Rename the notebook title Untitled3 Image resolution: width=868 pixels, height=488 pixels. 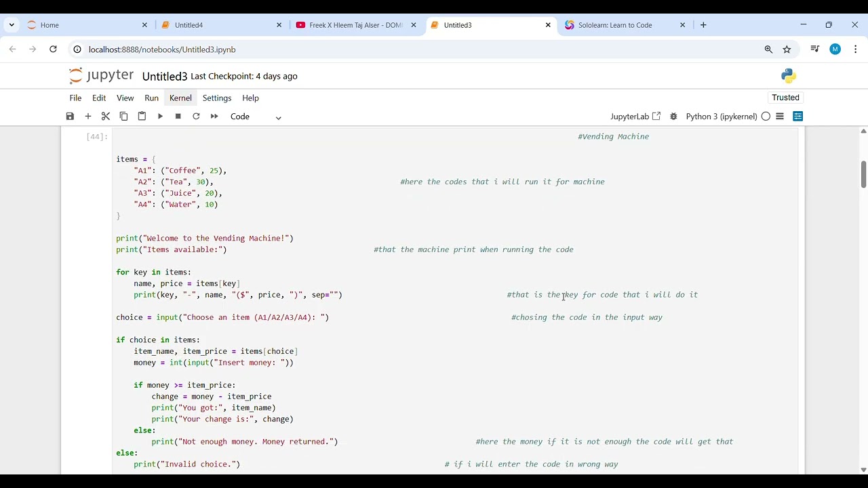164,76
